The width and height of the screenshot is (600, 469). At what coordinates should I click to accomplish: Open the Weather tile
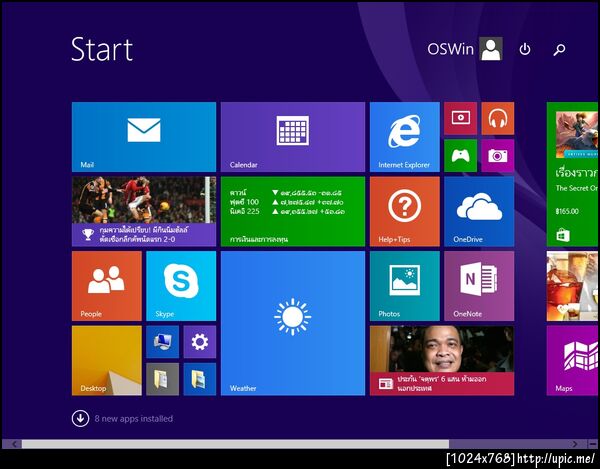(293, 323)
